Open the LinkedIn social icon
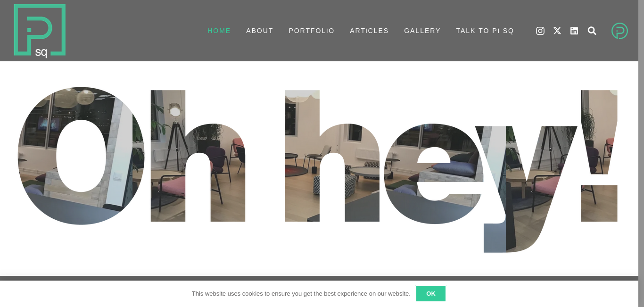Screen dimensions: 644x307 [x=574, y=31]
